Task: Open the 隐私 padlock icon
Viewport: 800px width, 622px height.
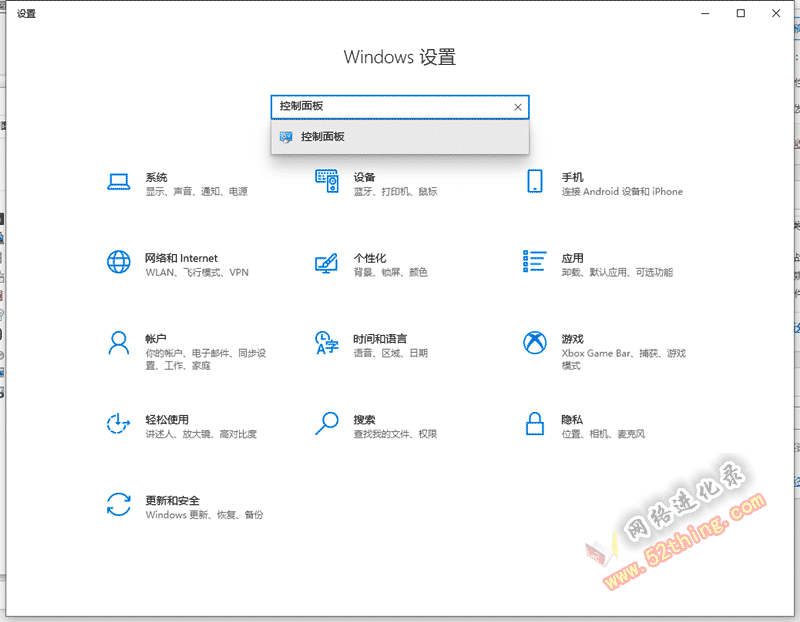Action: click(x=535, y=423)
